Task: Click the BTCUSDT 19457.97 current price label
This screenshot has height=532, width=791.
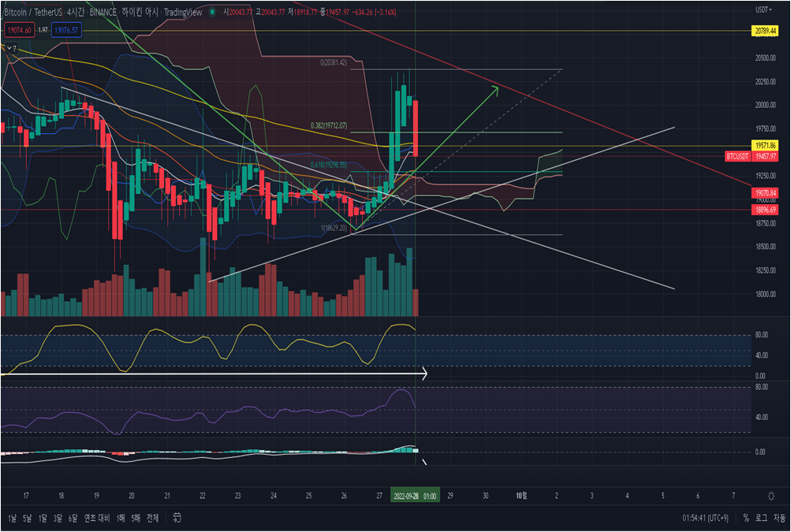Action: pos(751,157)
